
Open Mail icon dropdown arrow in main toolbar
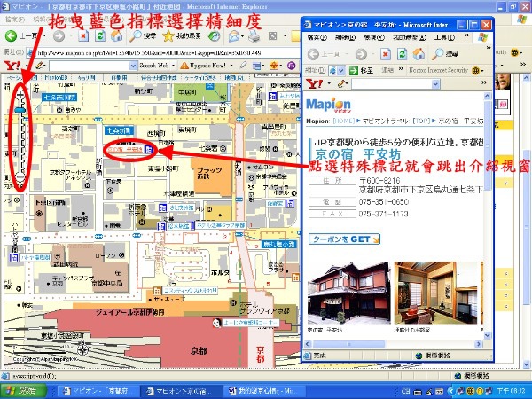(x=242, y=36)
